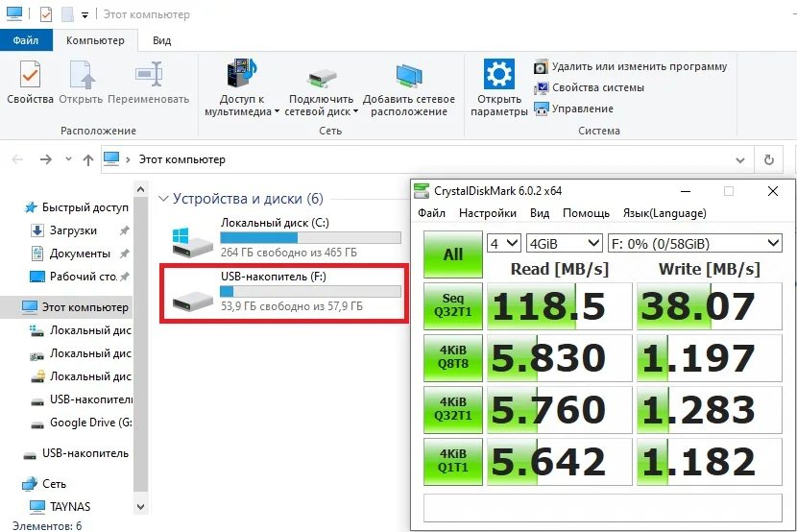The image size is (797, 532).
Task: Click Свойства системы in the ribbon
Action: (x=590, y=88)
